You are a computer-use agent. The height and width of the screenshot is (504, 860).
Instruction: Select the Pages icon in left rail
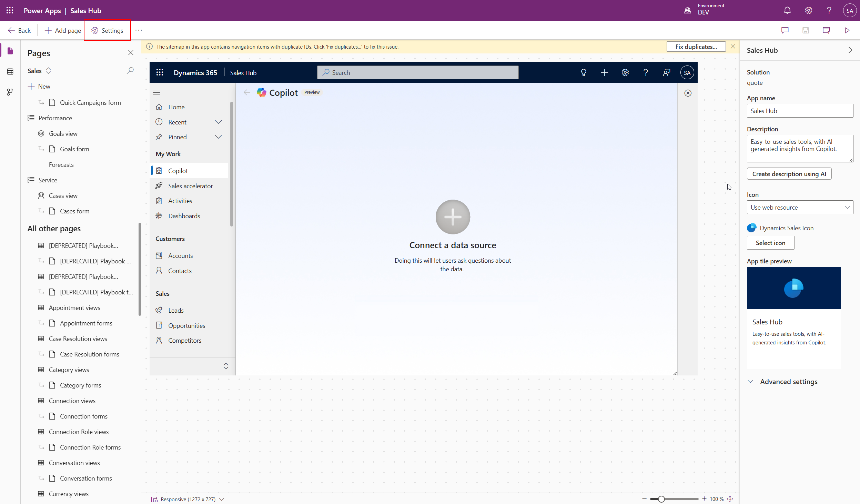(10, 51)
